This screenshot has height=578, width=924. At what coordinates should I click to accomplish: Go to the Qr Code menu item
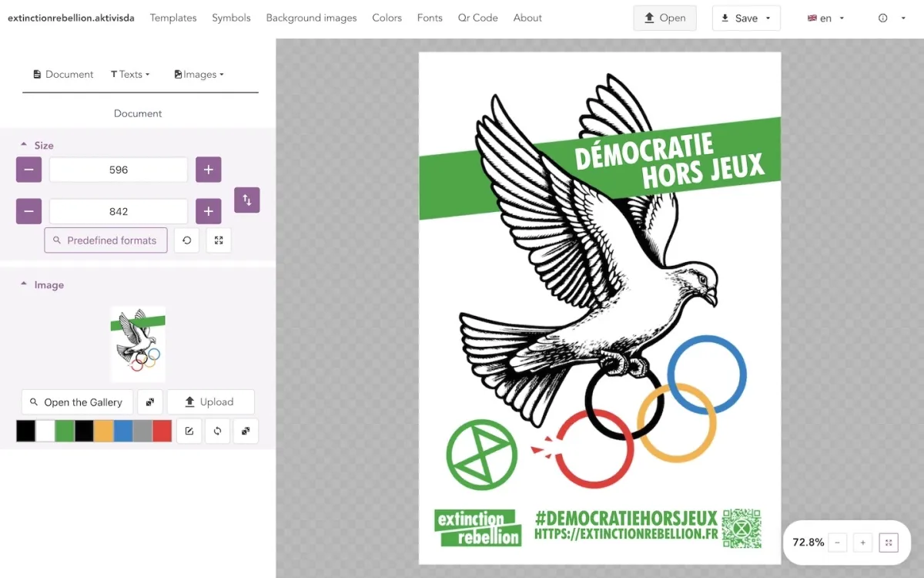pos(477,18)
